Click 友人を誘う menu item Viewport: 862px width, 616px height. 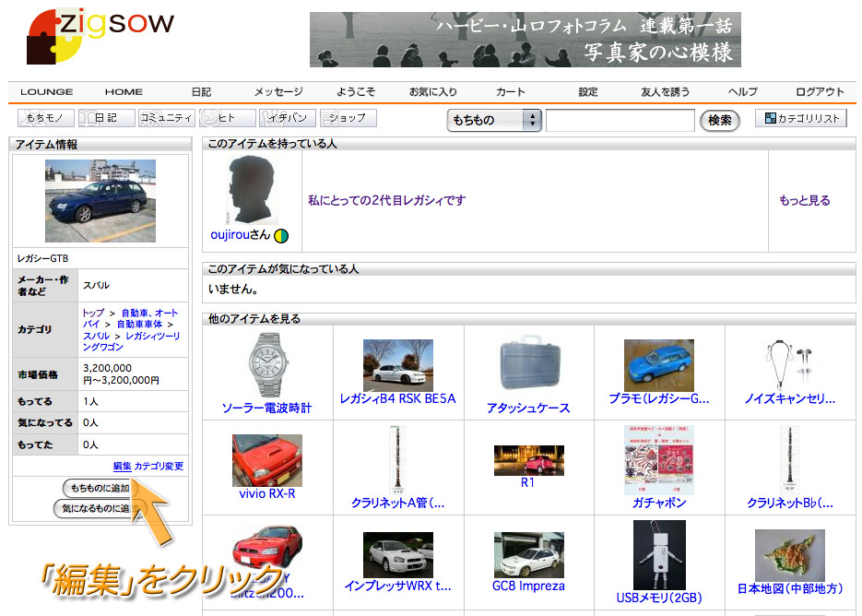coord(666,92)
